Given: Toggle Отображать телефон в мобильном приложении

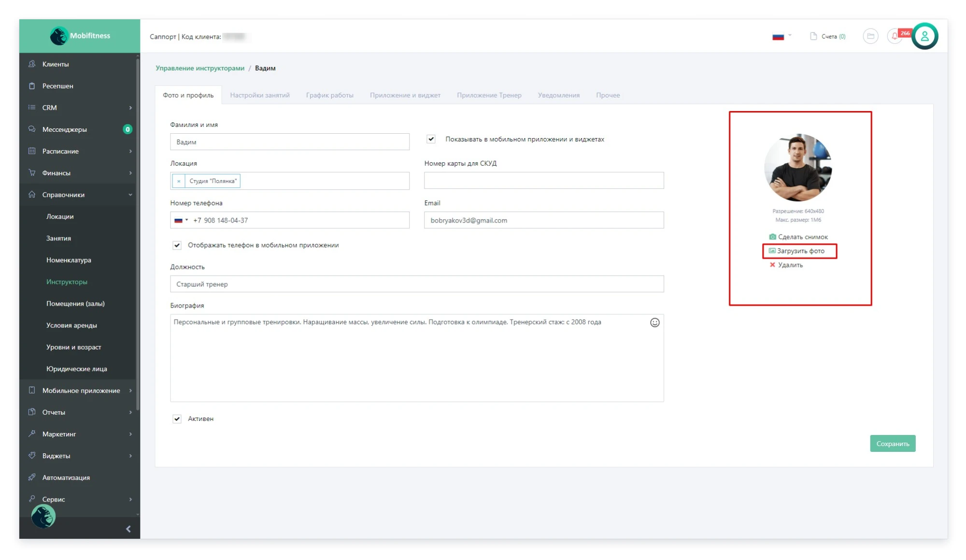Looking at the screenshot, I should tap(177, 245).
